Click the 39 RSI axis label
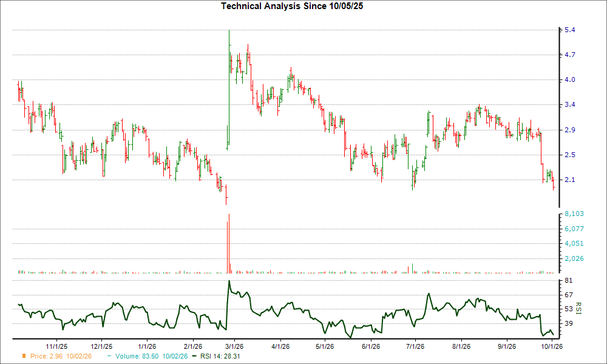Viewport: 607px width, 364px height. point(569,323)
